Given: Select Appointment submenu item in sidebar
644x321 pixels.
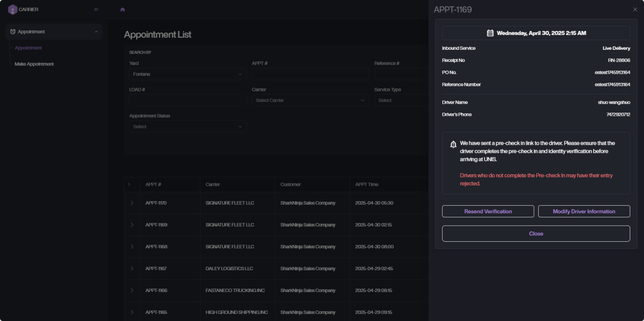Looking at the screenshot, I should 28,48.
